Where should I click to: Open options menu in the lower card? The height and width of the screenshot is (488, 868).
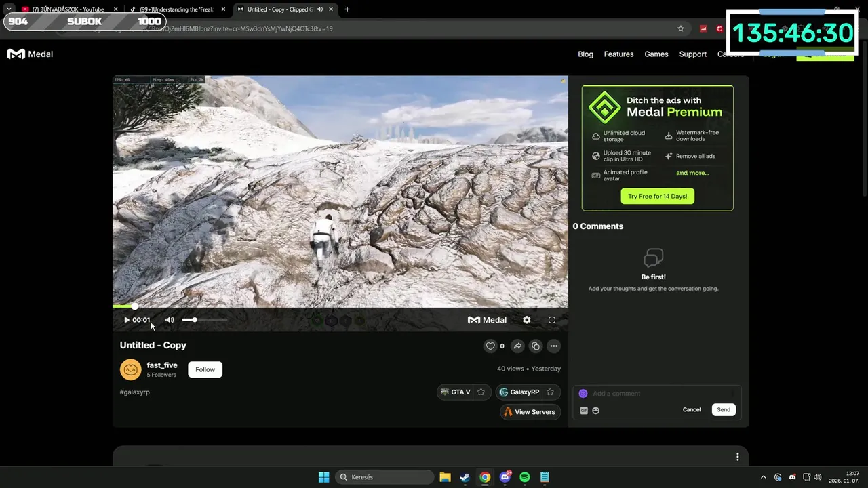point(738,457)
